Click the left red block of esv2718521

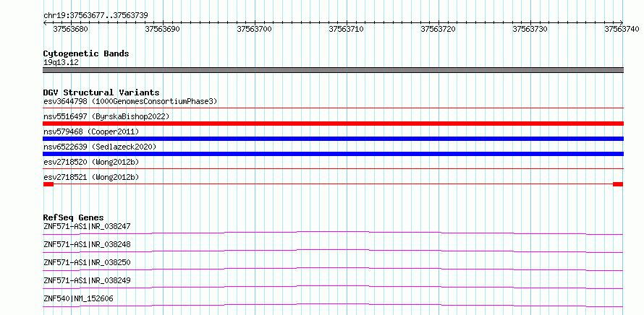(48, 184)
